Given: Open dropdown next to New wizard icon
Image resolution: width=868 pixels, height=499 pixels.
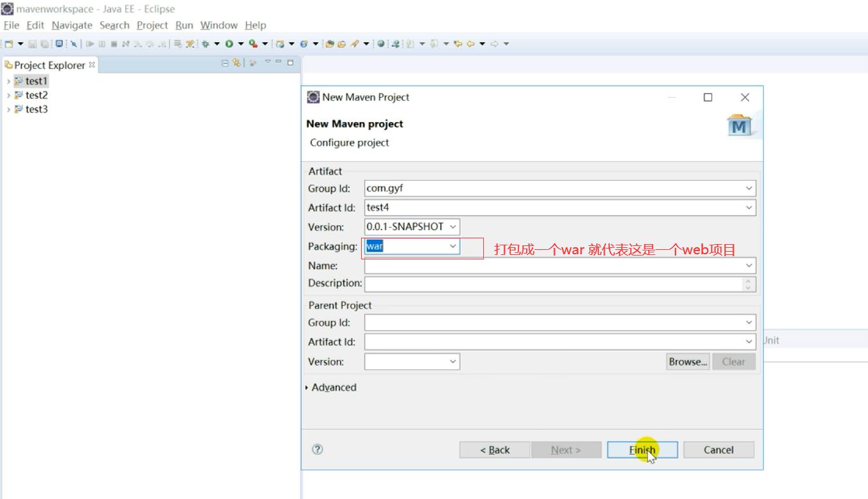Looking at the screenshot, I should (20, 44).
